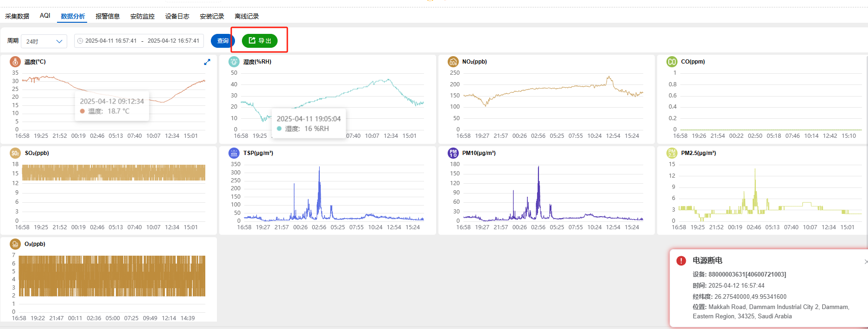Click the end date 2025-04-12 field
The height and width of the screenshot is (329, 868).
(173, 41)
